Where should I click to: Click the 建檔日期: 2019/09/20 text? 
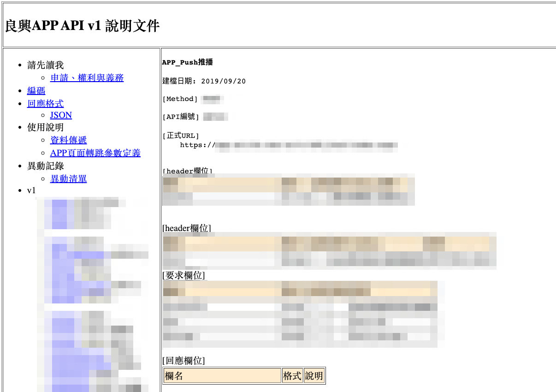204,81
